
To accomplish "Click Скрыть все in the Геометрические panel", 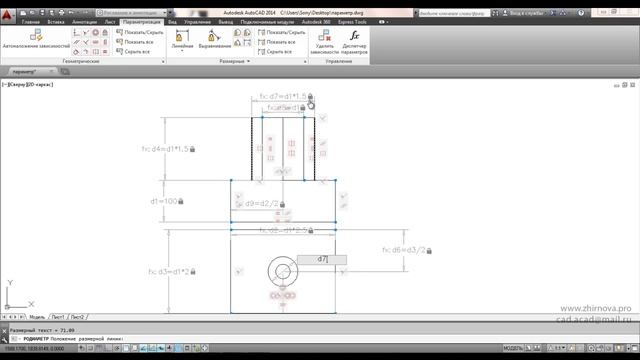I will click(133, 52).
